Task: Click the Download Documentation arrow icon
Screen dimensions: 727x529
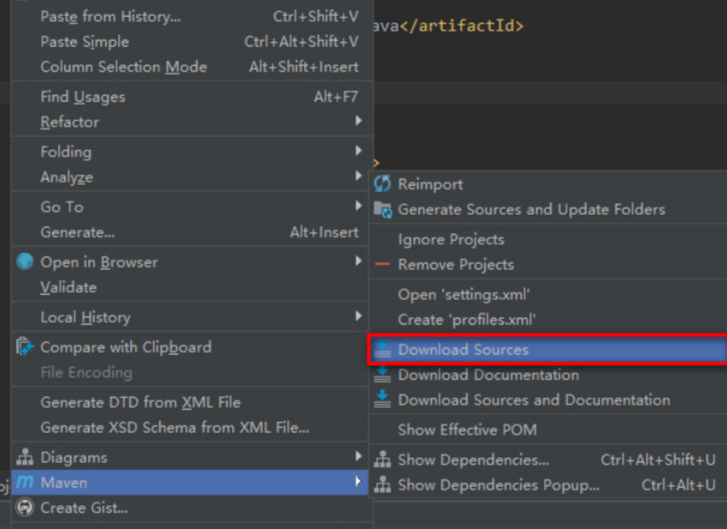Action: tap(383, 374)
